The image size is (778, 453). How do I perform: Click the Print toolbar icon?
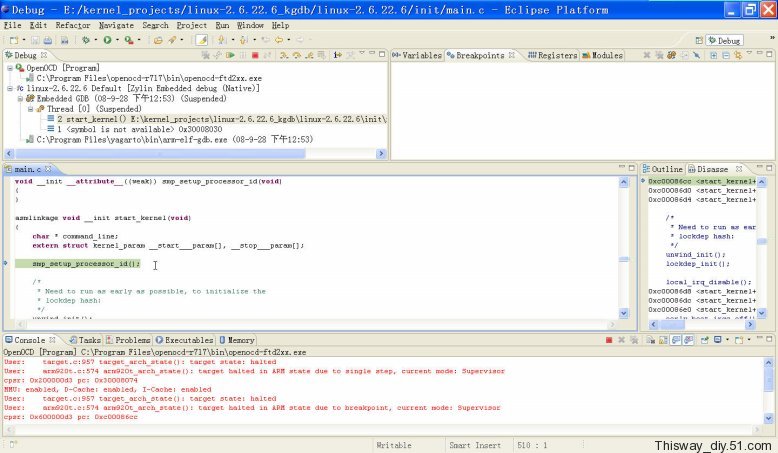coord(48,40)
